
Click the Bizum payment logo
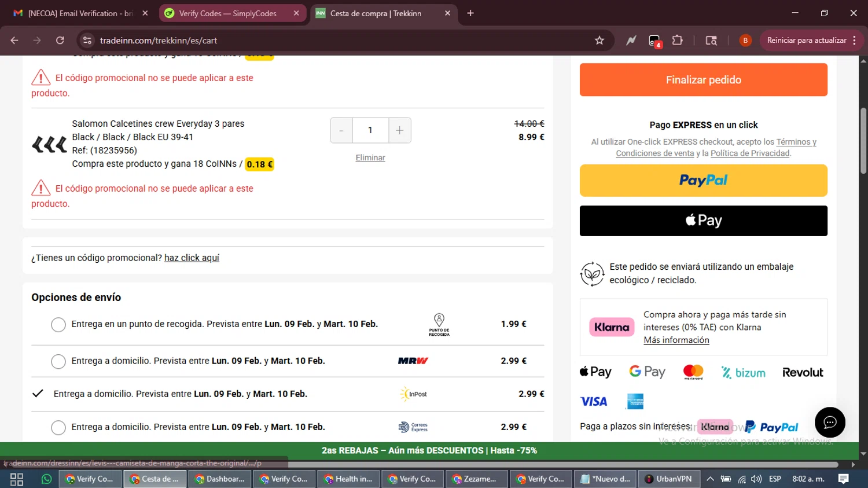743,373
